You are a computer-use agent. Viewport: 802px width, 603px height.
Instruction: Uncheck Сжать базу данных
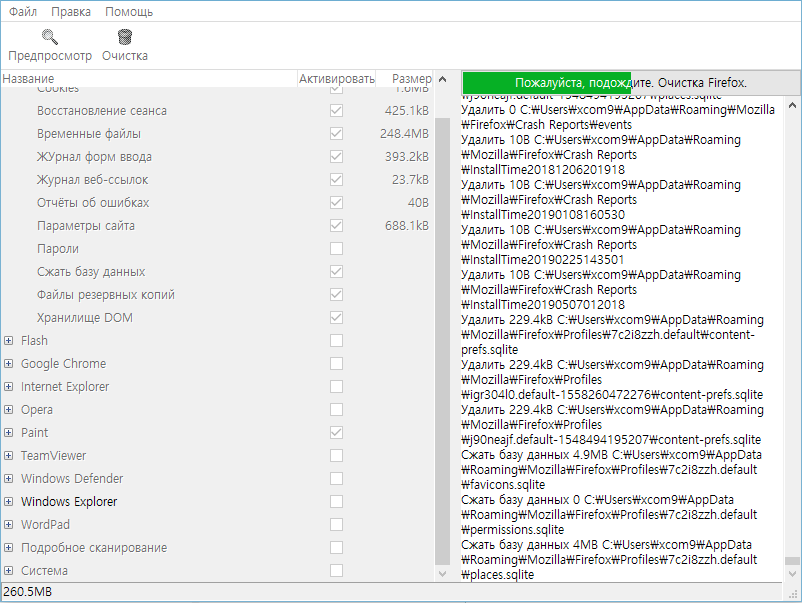click(336, 271)
